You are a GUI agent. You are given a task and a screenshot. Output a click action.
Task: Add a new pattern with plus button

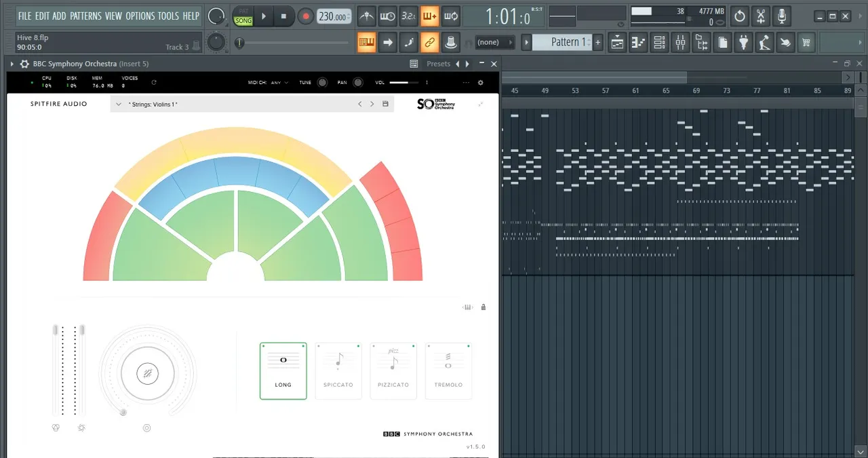point(597,42)
